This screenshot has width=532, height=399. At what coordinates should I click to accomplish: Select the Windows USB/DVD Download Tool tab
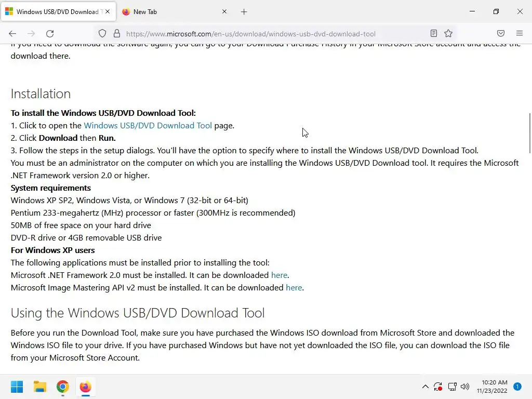58,12
